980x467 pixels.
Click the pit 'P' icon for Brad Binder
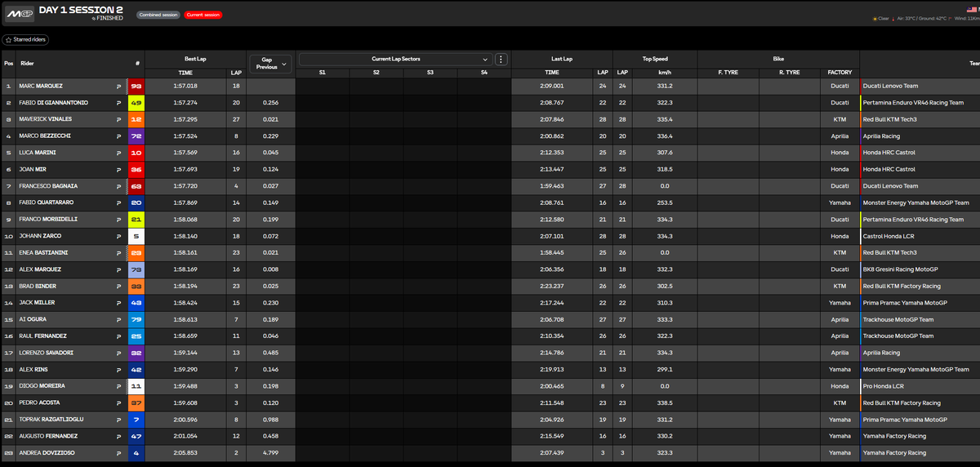pos(119,287)
